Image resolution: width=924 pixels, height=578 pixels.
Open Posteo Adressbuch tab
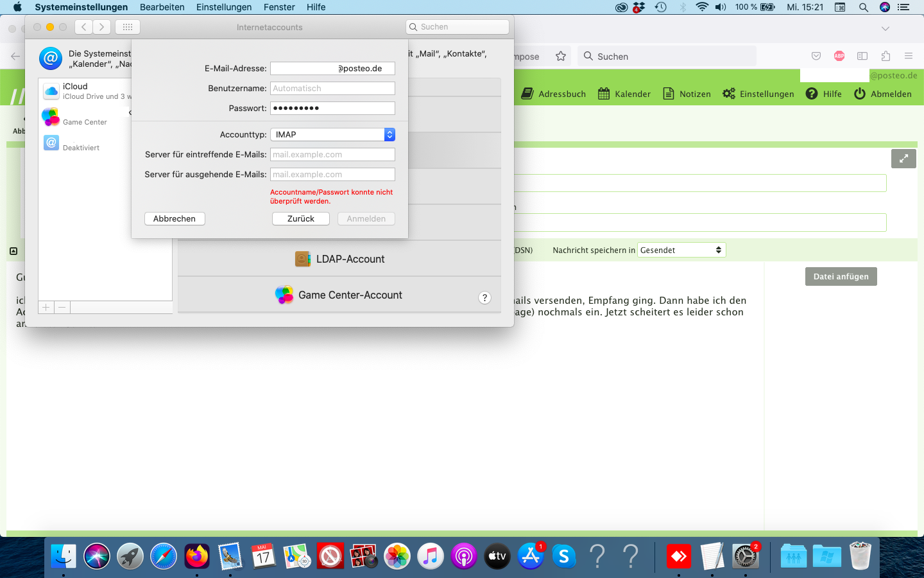point(554,94)
